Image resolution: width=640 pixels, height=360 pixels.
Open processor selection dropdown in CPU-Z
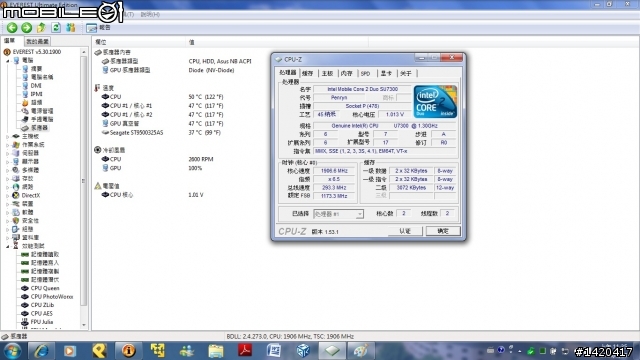click(x=359, y=214)
